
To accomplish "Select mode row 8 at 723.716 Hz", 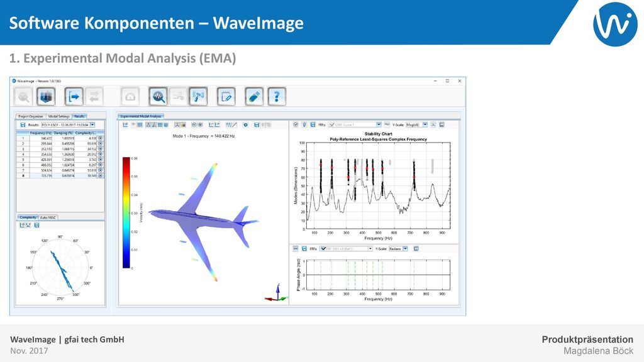I will tap(60, 176).
